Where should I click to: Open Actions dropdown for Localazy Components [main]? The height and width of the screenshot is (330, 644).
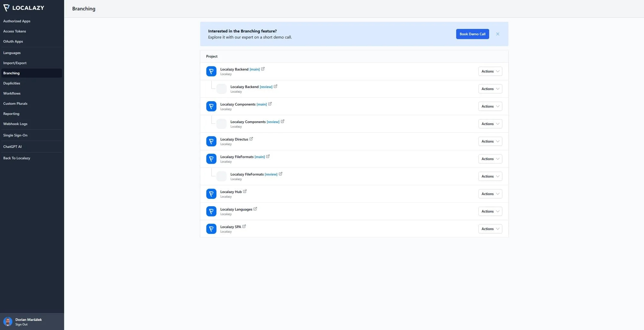(x=490, y=106)
